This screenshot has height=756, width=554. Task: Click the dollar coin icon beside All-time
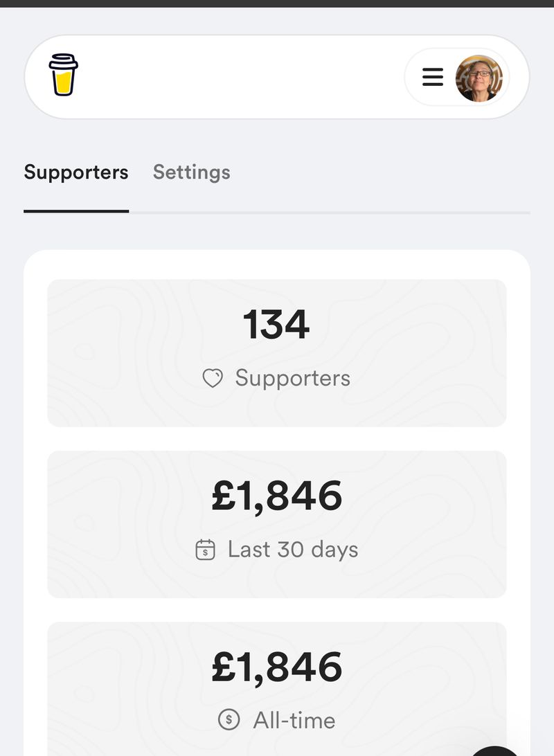pos(229,720)
